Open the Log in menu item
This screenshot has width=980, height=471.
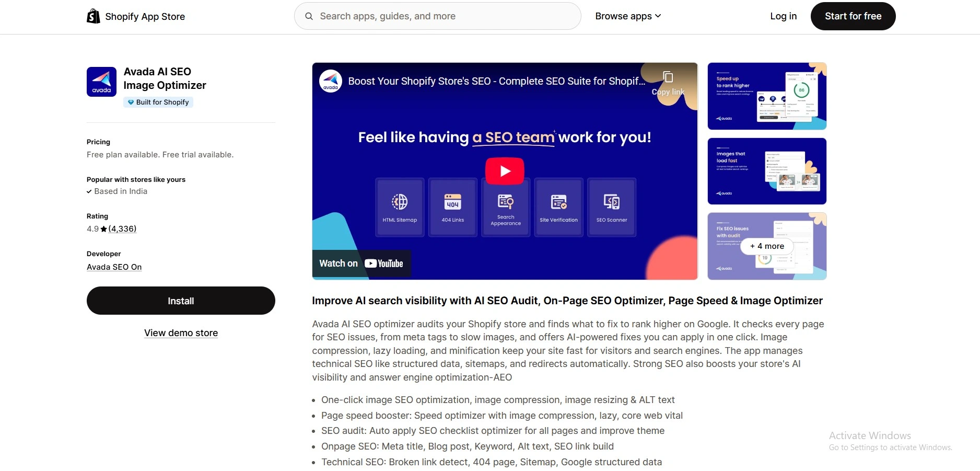pos(783,16)
